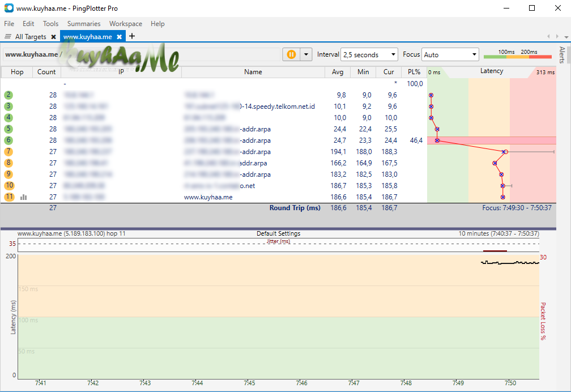Click the hop 11 latency point marker
The height and width of the screenshot is (392, 571).
pyautogui.click(x=502, y=197)
